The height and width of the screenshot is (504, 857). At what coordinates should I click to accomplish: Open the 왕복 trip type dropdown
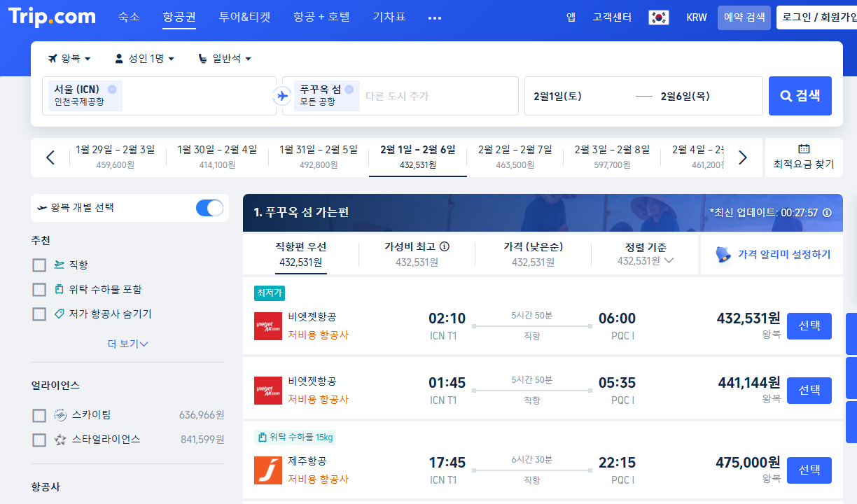pyautogui.click(x=69, y=59)
